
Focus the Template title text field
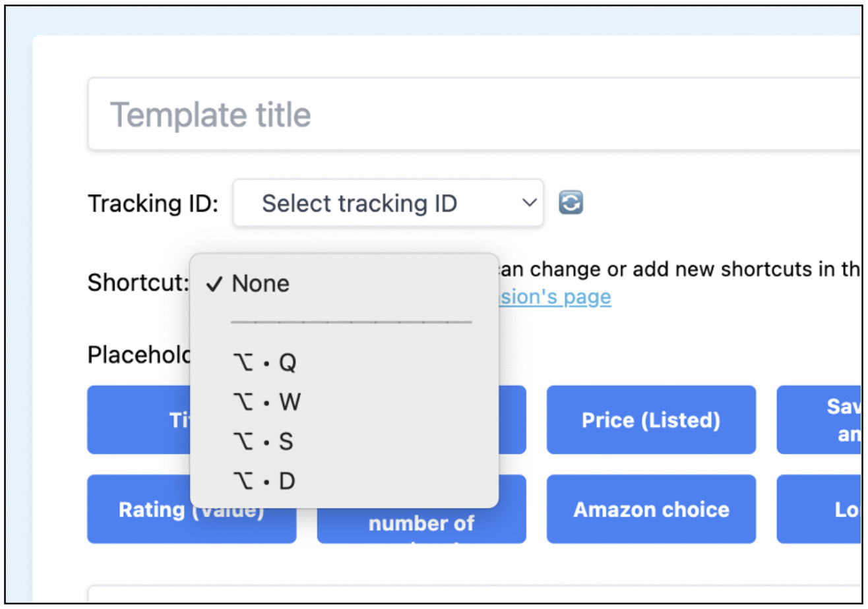(x=475, y=115)
